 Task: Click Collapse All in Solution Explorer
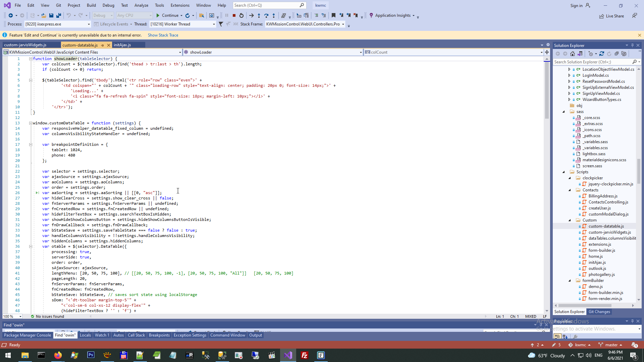[x=616, y=54]
